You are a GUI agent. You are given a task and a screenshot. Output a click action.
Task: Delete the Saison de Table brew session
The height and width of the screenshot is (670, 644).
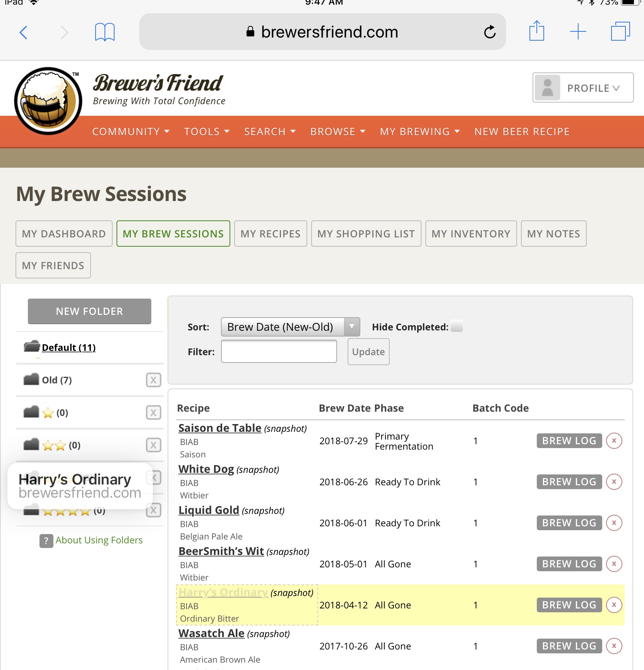coord(614,441)
